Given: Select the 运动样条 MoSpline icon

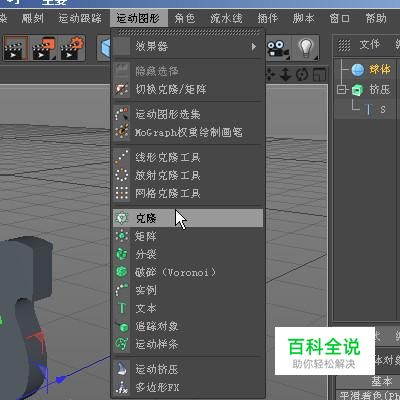Looking at the screenshot, I should [x=121, y=344].
